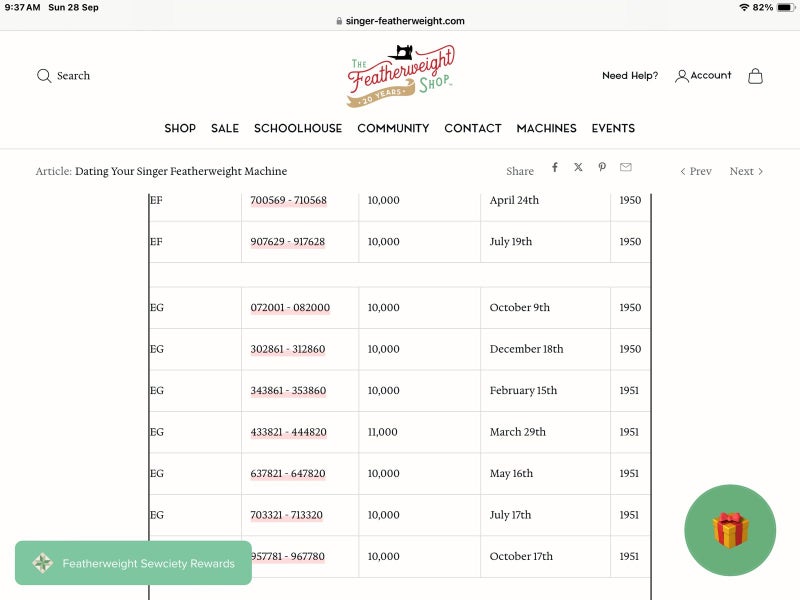Image resolution: width=800 pixels, height=600 pixels.
Task: Share article on Pinterest
Action: click(602, 168)
